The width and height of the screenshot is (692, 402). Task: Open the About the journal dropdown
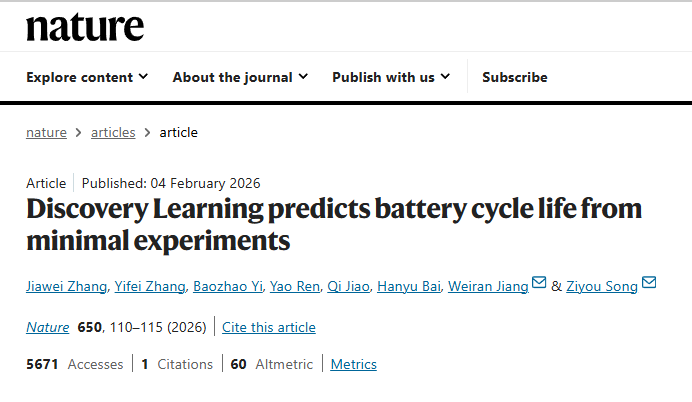click(x=240, y=77)
